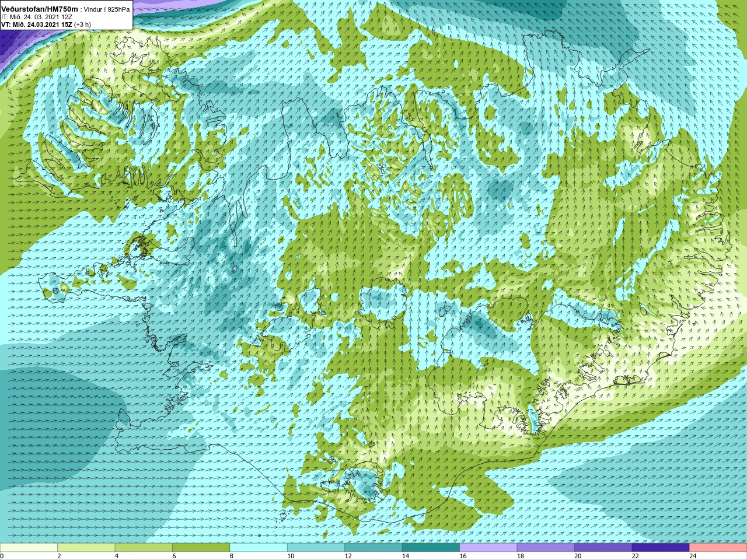Click the dark indigo 22–24 legend swatch
The height and width of the screenshot is (560, 747).
click(x=661, y=548)
